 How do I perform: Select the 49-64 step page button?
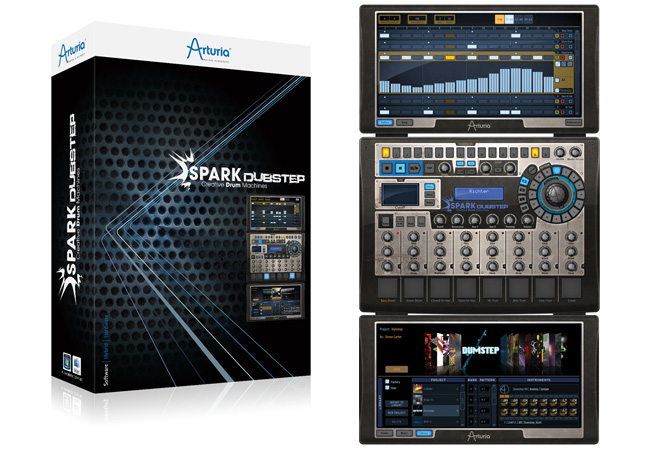[528, 19]
